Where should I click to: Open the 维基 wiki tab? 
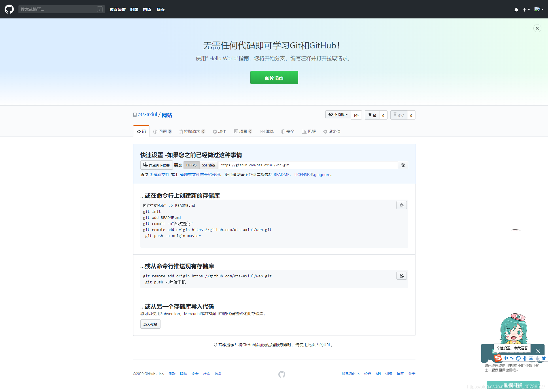pos(267,131)
